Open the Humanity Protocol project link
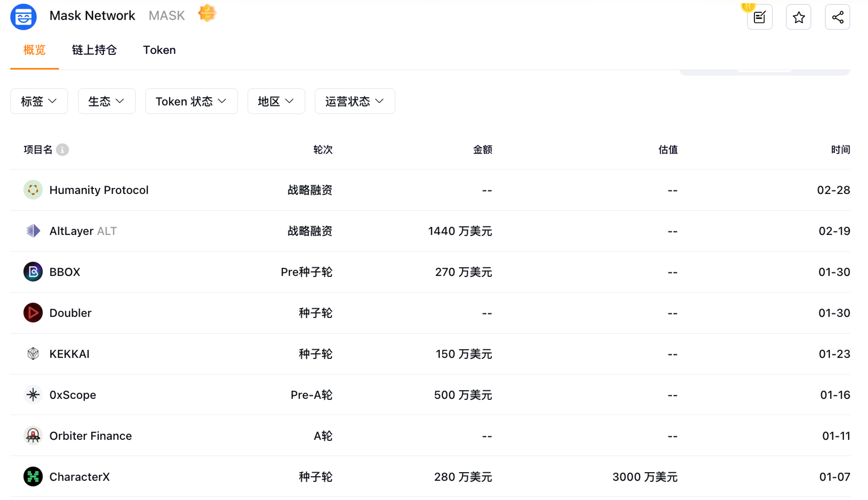Image resolution: width=868 pixels, height=500 pixels. pos(99,190)
